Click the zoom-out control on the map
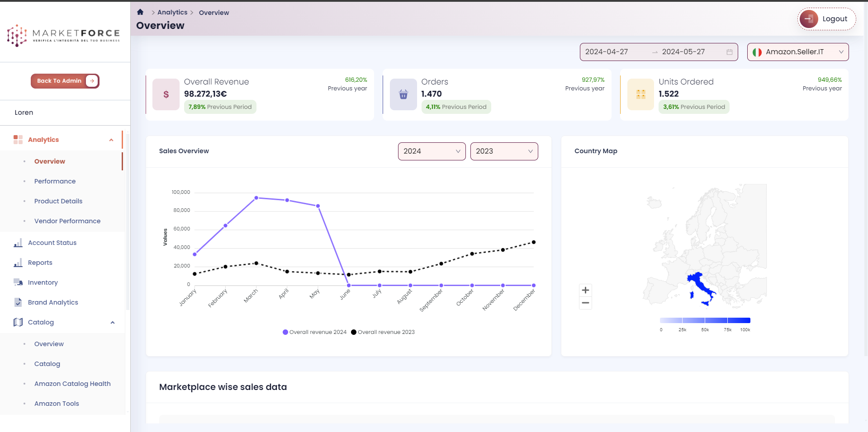Image resolution: width=868 pixels, height=432 pixels. tap(585, 303)
